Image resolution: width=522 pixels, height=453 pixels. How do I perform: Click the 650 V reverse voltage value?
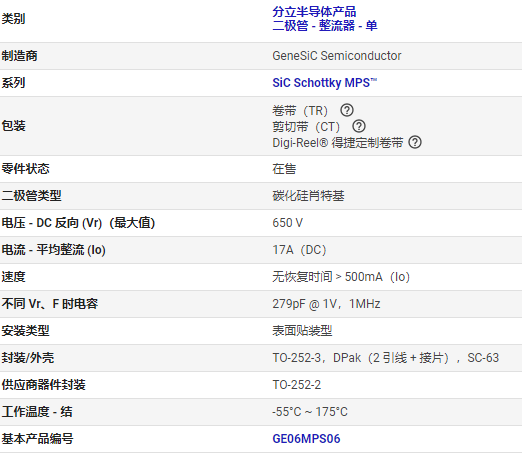tap(287, 223)
